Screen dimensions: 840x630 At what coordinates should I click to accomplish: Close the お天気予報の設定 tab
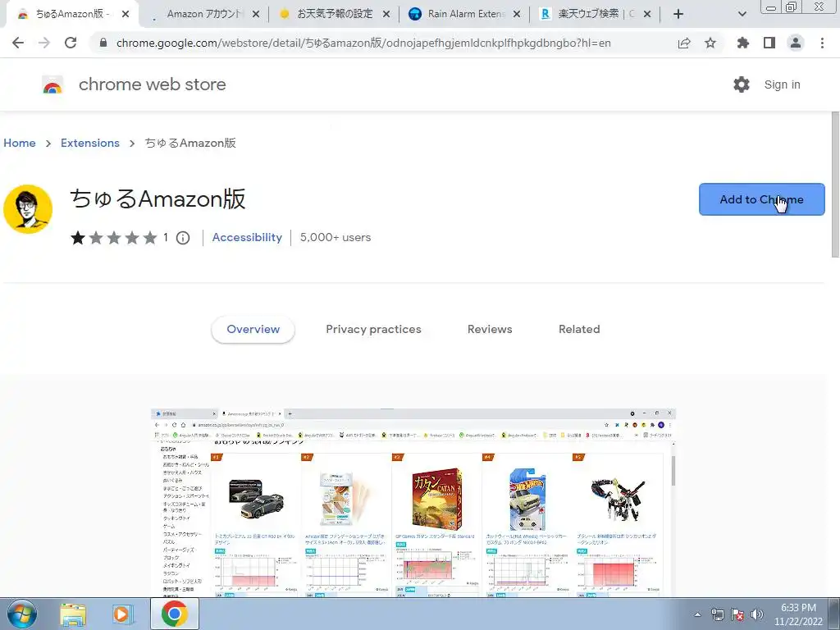coord(386,14)
